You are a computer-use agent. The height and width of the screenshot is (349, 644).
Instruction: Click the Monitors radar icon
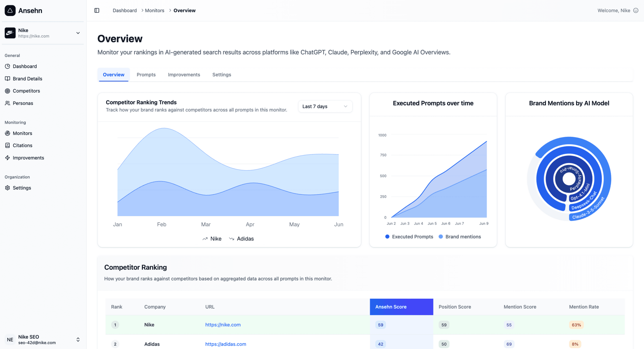(7, 133)
